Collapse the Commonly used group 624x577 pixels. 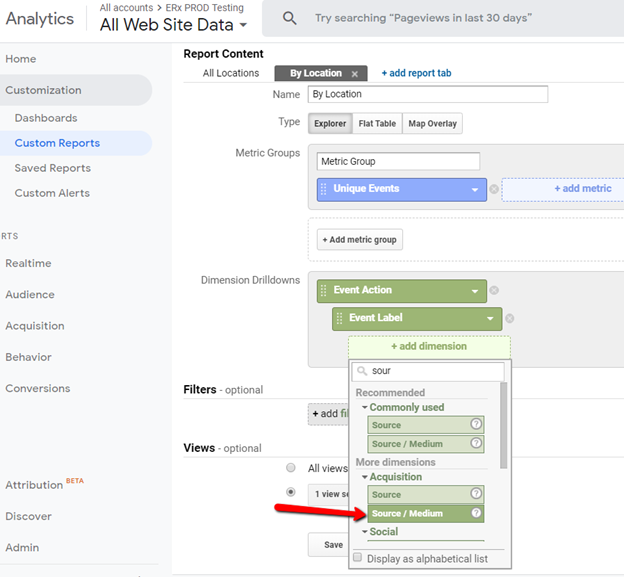(x=364, y=407)
